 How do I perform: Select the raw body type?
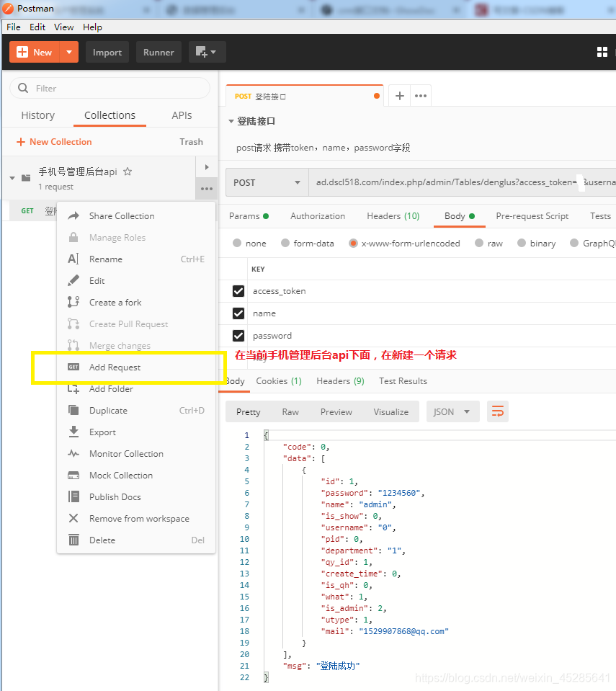(x=479, y=244)
